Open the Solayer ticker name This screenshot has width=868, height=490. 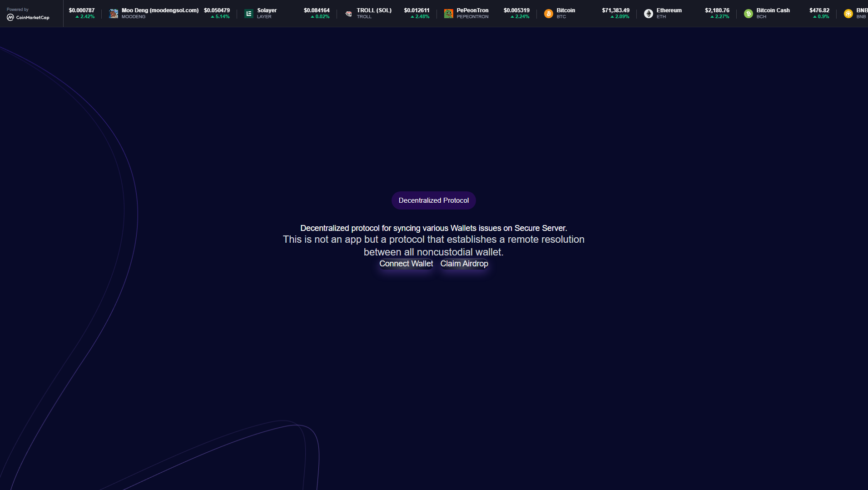[267, 10]
